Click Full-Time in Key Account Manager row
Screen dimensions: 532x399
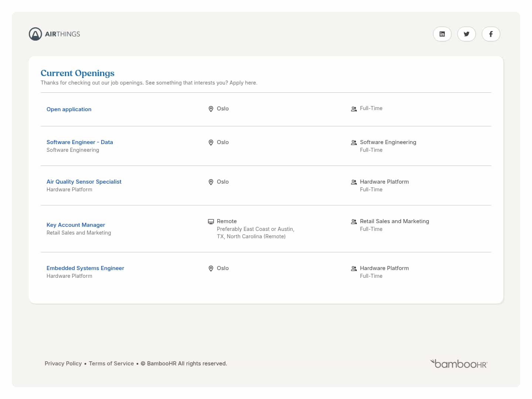pyautogui.click(x=371, y=229)
